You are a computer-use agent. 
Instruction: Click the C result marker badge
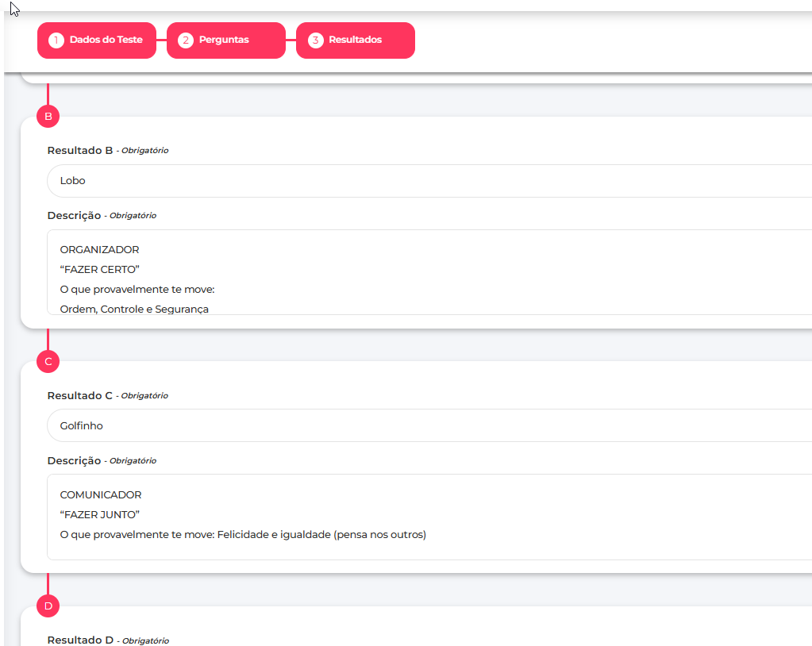click(48, 362)
